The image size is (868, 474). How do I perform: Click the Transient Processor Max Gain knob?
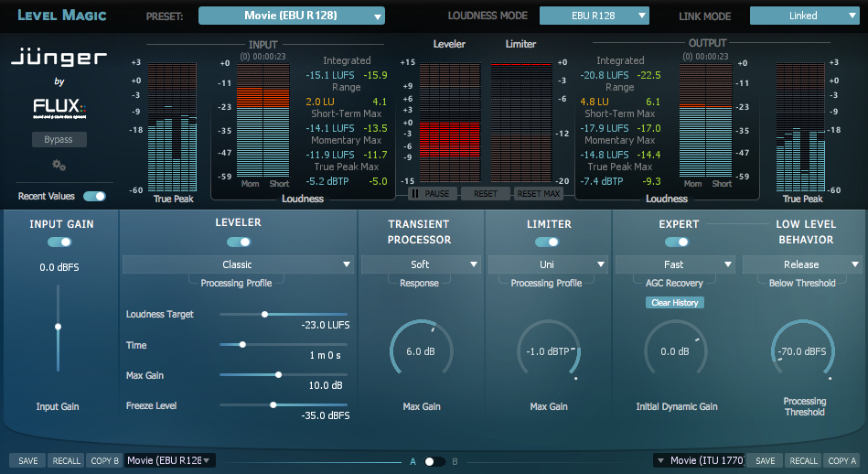[421, 351]
